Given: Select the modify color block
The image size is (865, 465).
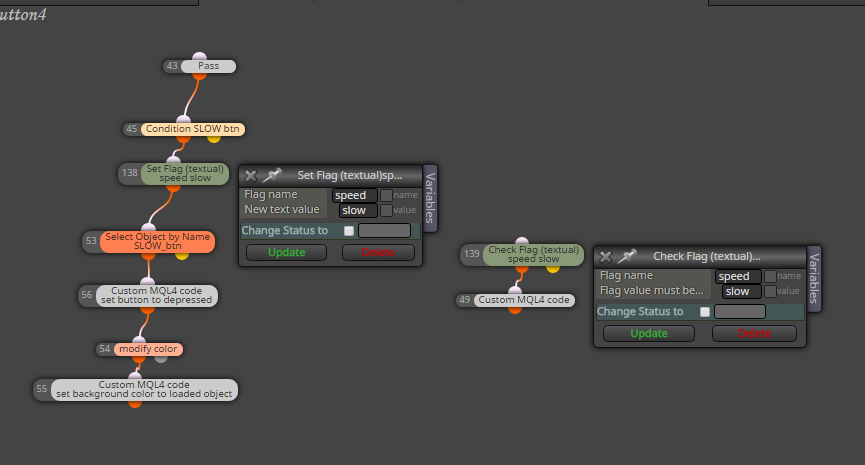Looking at the screenshot, I should click(x=148, y=349).
